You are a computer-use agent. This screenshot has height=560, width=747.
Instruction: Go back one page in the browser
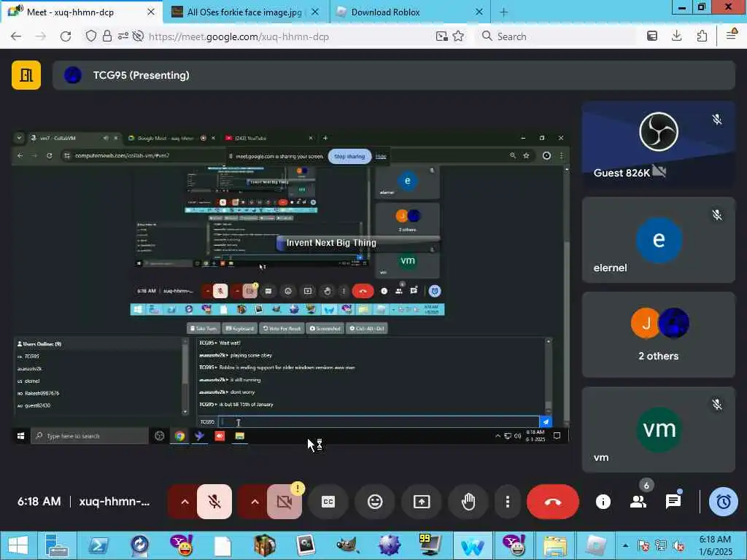(x=16, y=36)
